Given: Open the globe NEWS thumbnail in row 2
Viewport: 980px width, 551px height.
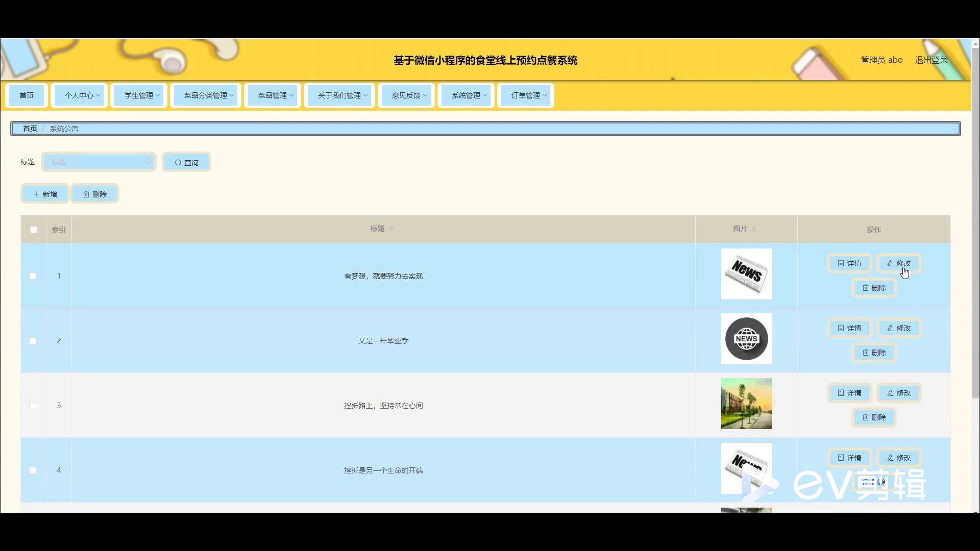Looking at the screenshot, I should (x=746, y=339).
